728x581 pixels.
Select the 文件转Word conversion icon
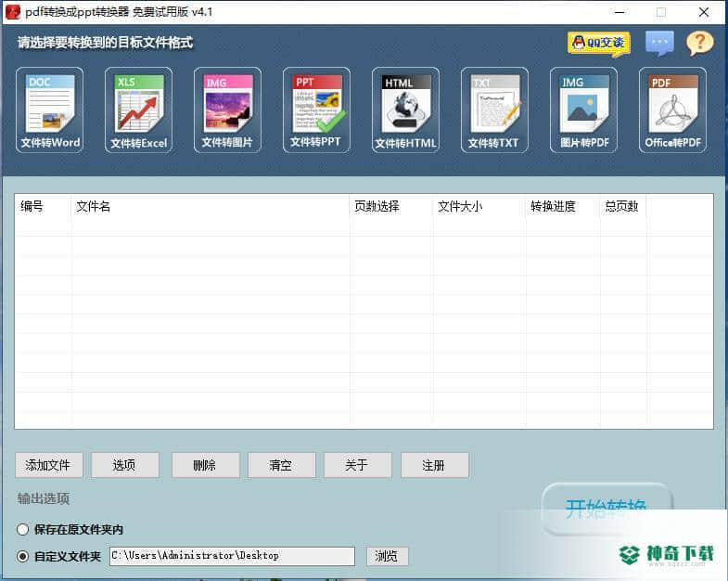coord(50,110)
